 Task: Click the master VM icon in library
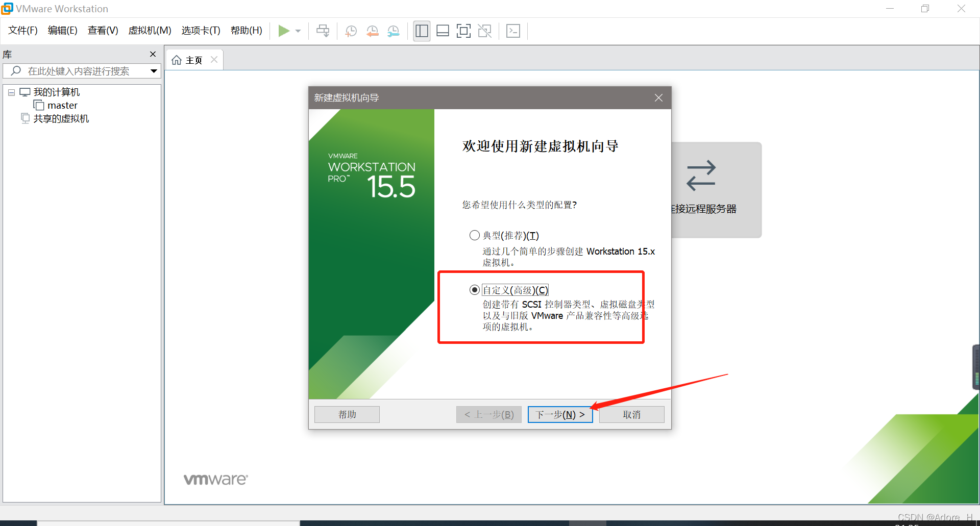pos(39,105)
